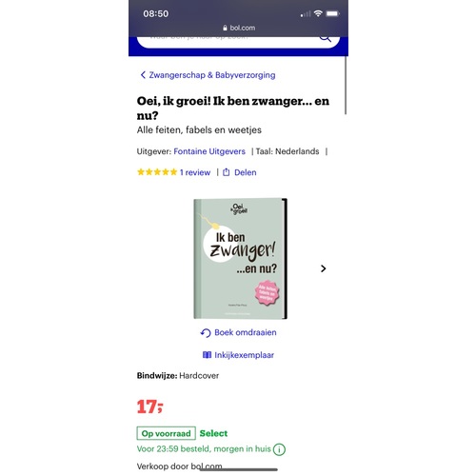The width and height of the screenshot is (476, 476).
Task: Open the Fontaine Uitgevers publisher link
Action: click(209, 151)
